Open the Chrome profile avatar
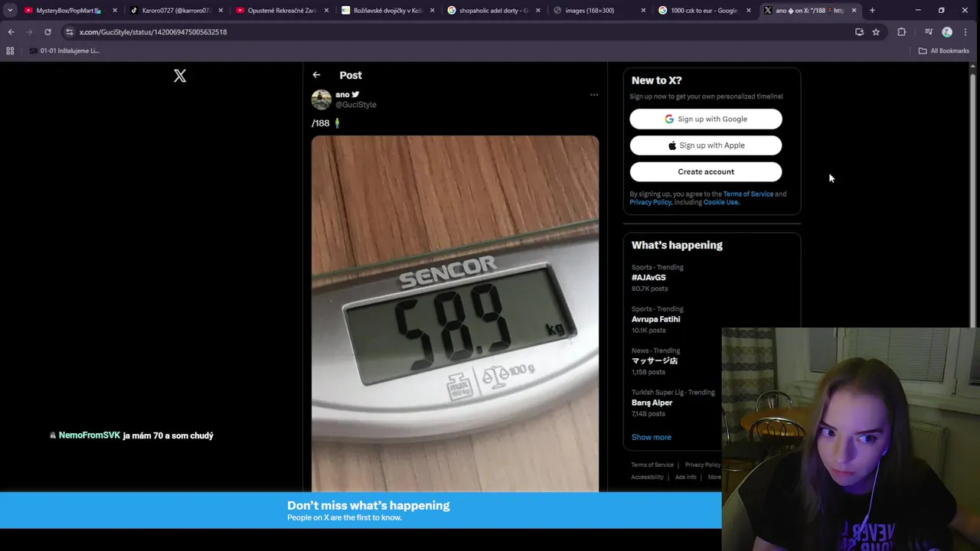Viewport: 980px width, 551px height. pyautogui.click(x=947, y=32)
